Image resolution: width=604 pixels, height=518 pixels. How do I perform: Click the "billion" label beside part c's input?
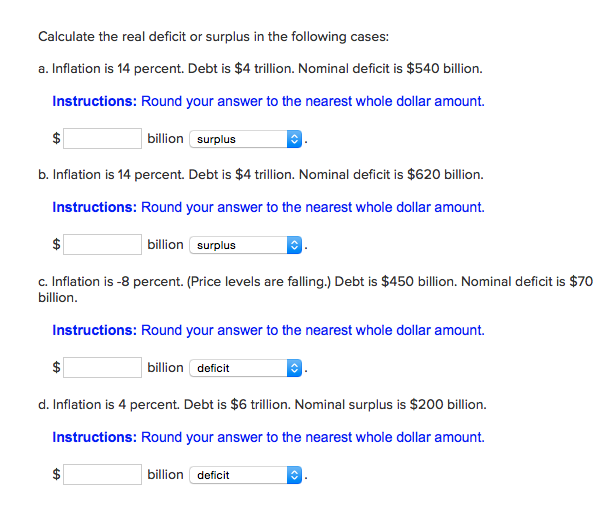165,367
